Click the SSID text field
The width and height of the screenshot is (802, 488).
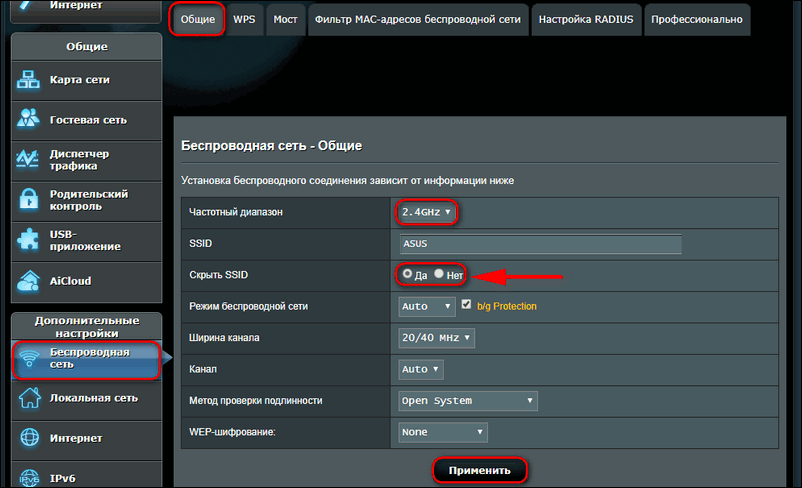[539, 244]
